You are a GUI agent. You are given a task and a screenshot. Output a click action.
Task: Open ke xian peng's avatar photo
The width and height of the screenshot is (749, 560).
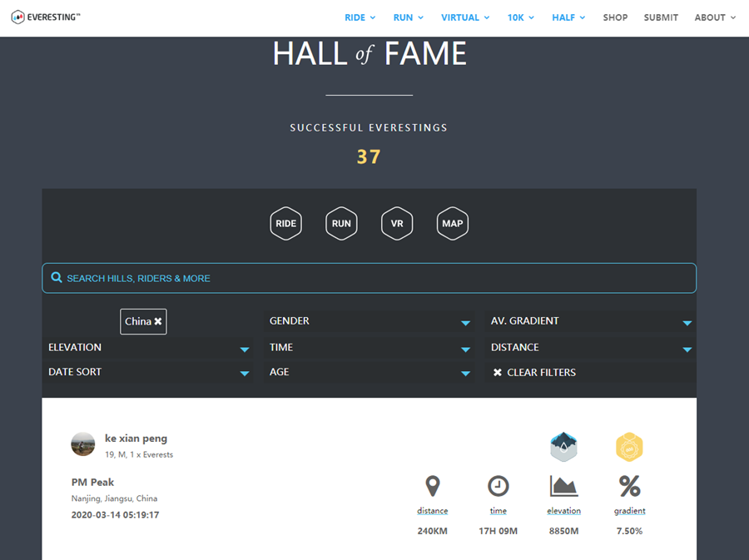(x=82, y=444)
